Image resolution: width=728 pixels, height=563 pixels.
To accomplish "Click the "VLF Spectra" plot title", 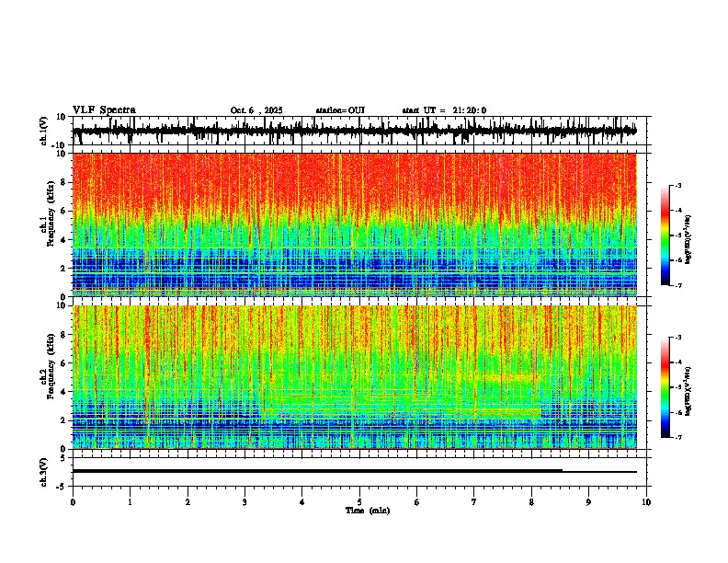I will (104, 110).
